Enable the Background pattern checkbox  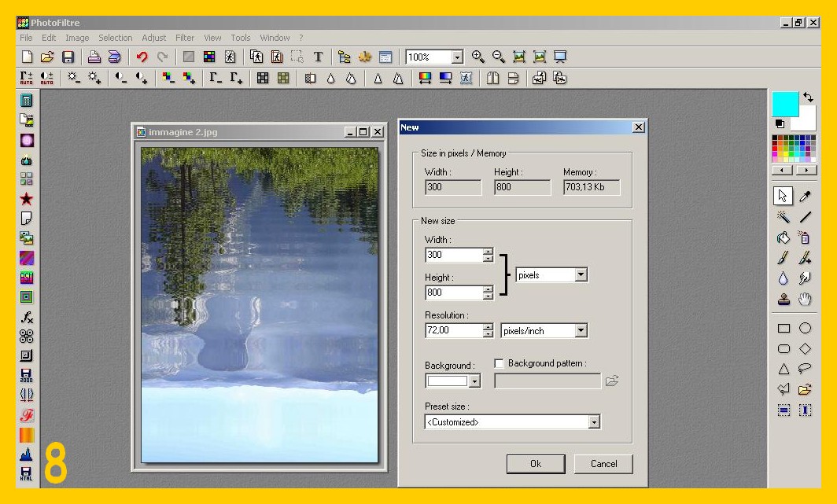[x=499, y=363]
